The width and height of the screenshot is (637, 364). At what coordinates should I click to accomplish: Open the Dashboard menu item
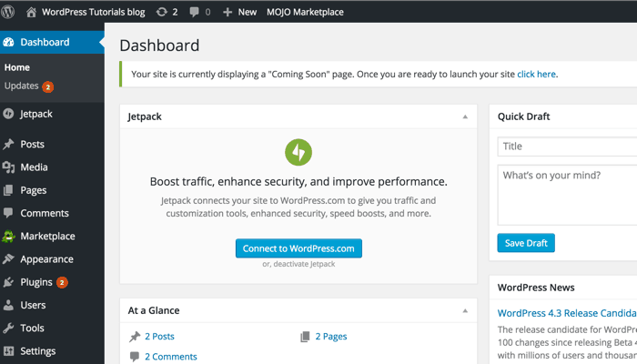tap(52, 42)
